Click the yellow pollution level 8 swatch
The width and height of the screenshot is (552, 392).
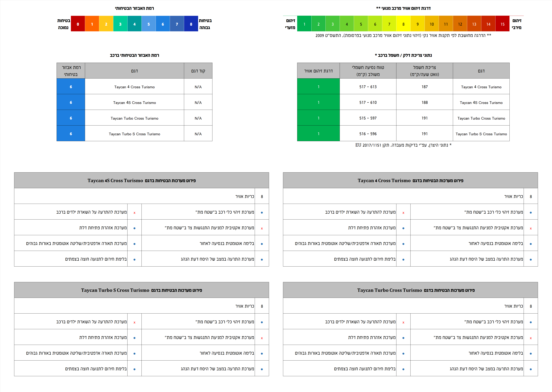pyautogui.click(x=403, y=24)
